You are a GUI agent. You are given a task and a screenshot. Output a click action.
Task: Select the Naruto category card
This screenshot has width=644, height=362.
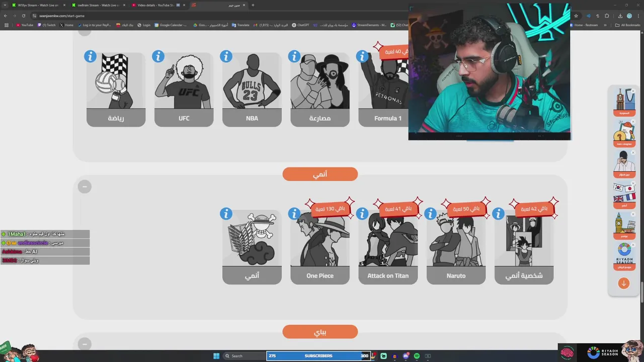[x=456, y=247]
